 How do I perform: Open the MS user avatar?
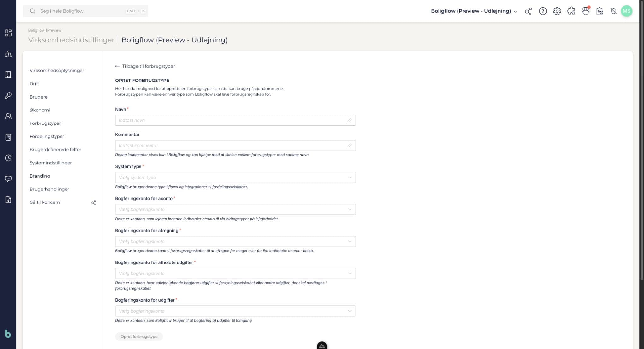[627, 11]
